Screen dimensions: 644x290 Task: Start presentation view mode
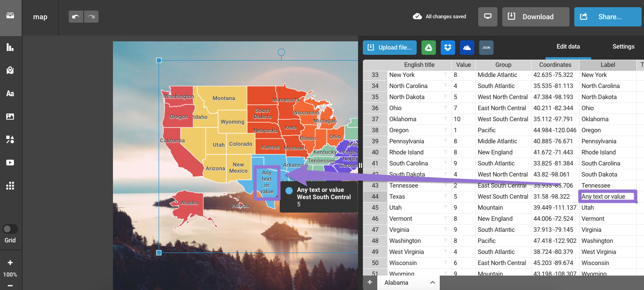(x=488, y=17)
